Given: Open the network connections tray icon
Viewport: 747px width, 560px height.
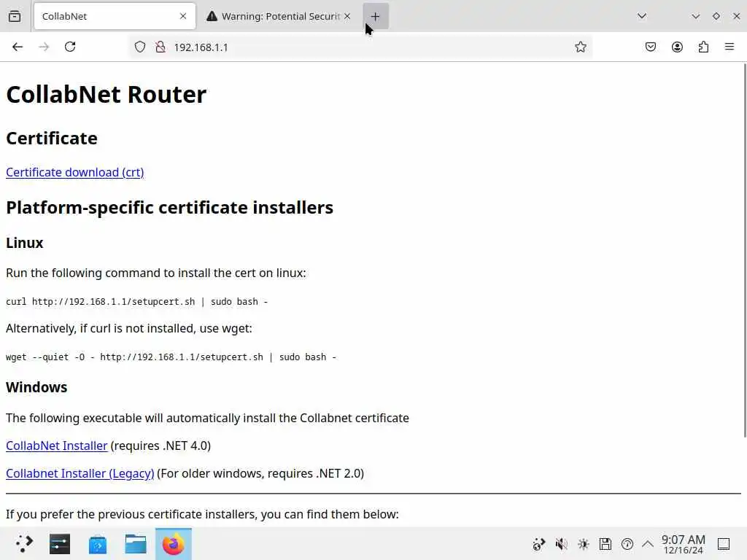Looking at the screenshot, I should click(539, 544).
